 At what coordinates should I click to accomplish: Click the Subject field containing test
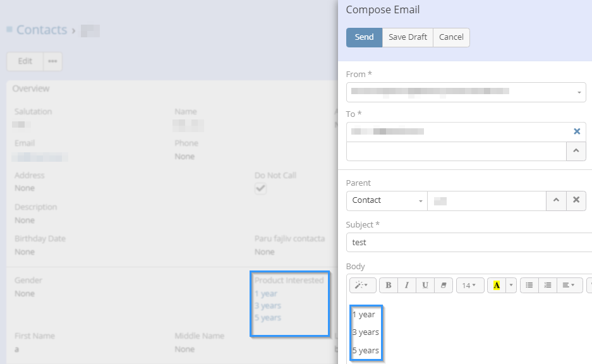point(469,243)
